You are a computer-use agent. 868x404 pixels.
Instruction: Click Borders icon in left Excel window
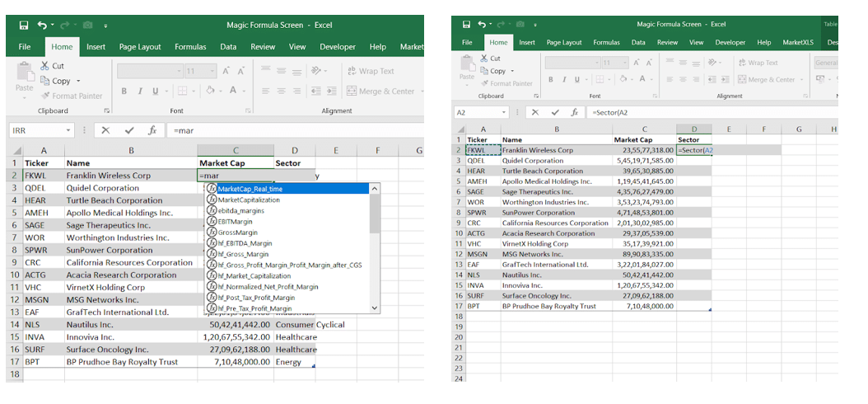(182, 92)
